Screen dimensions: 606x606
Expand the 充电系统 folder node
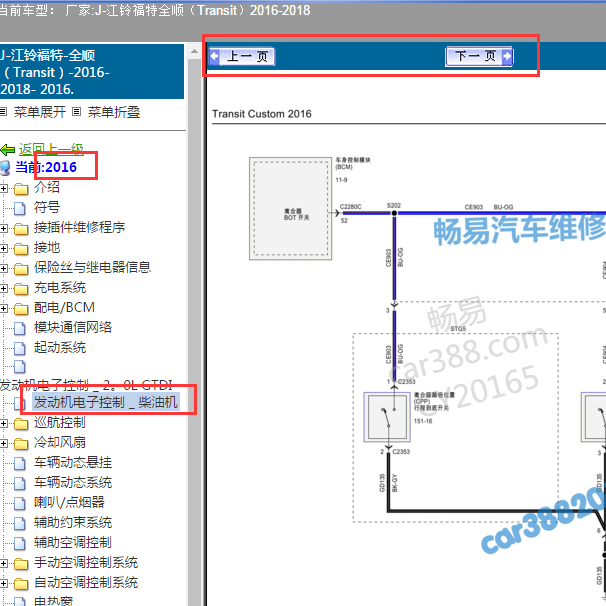[x=3, y=288]
